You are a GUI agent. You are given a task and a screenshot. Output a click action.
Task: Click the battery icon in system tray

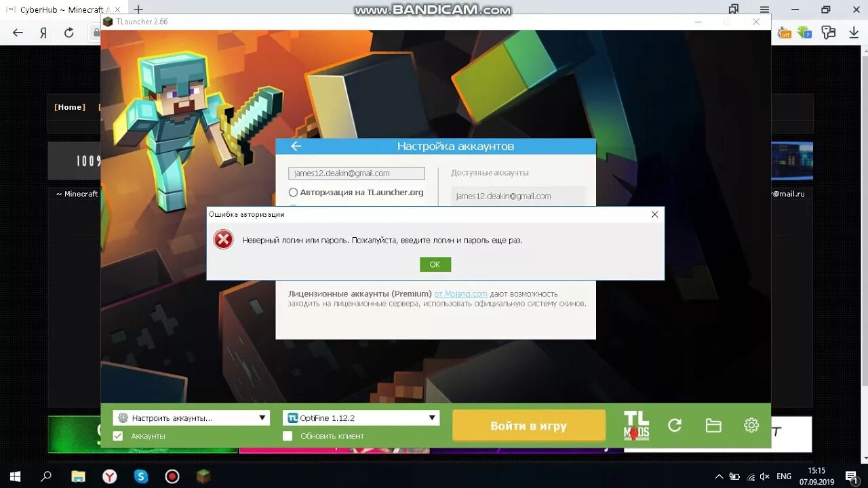[x=734, y=476]
